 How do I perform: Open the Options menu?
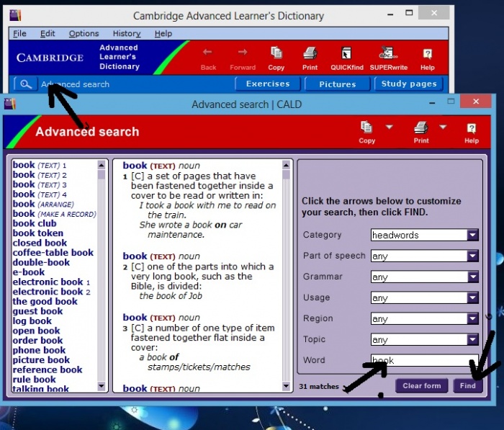click(84, 33)
